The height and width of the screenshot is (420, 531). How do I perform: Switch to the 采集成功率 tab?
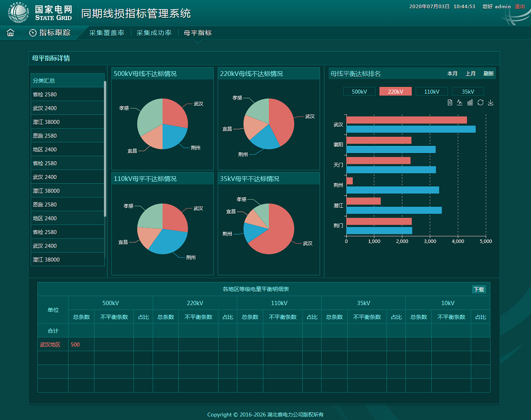click(x=154, y=33)
